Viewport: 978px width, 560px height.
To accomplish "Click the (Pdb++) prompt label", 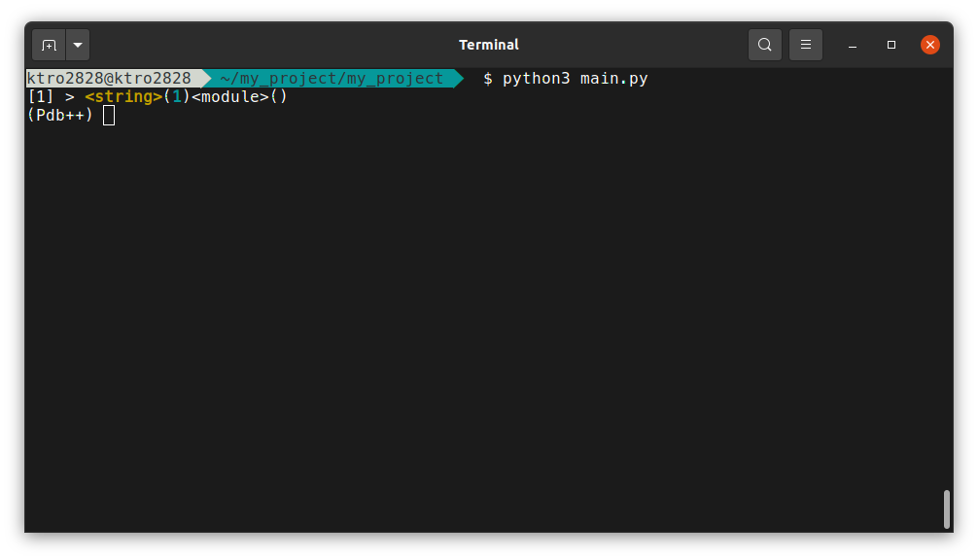I will pos(60,116).
